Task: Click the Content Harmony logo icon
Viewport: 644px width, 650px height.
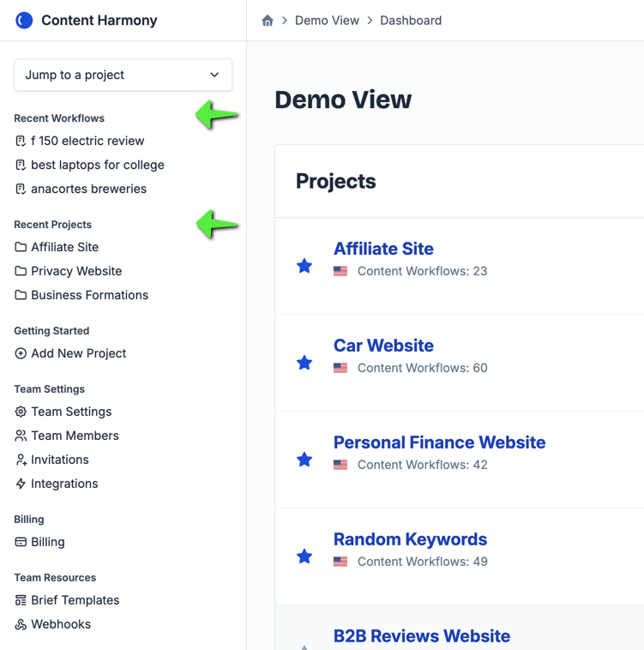Action: 24,21
